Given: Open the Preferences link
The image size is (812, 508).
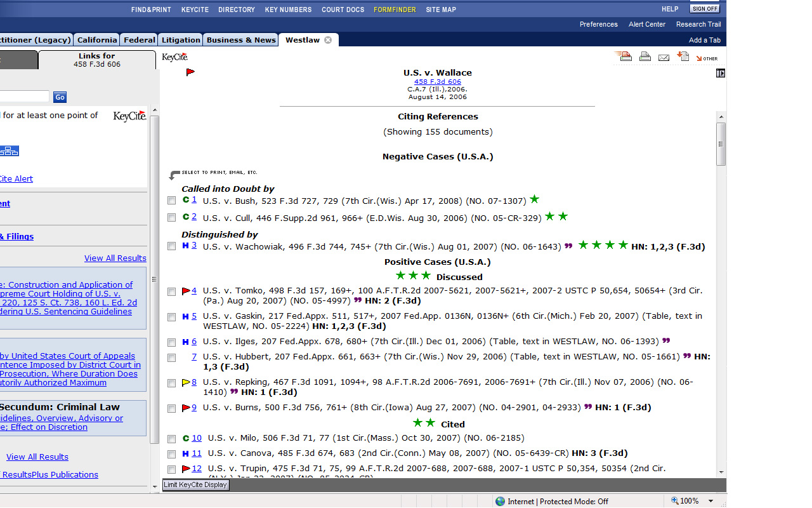Looking at the screenshot, I should pyautogui.click(x=598, y=24).
